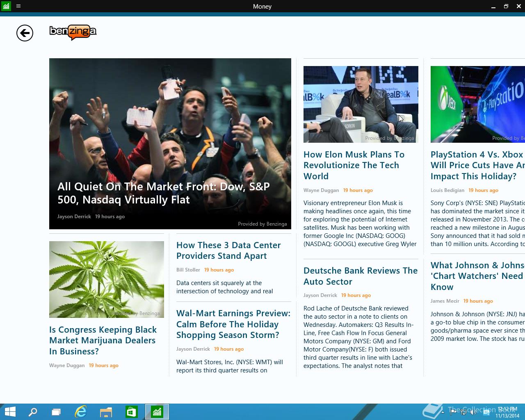Screen dimensions: 525x420
Task: Open 'Is Congress Keeping Black Market Marijuana' article
Action: point(103,340)
